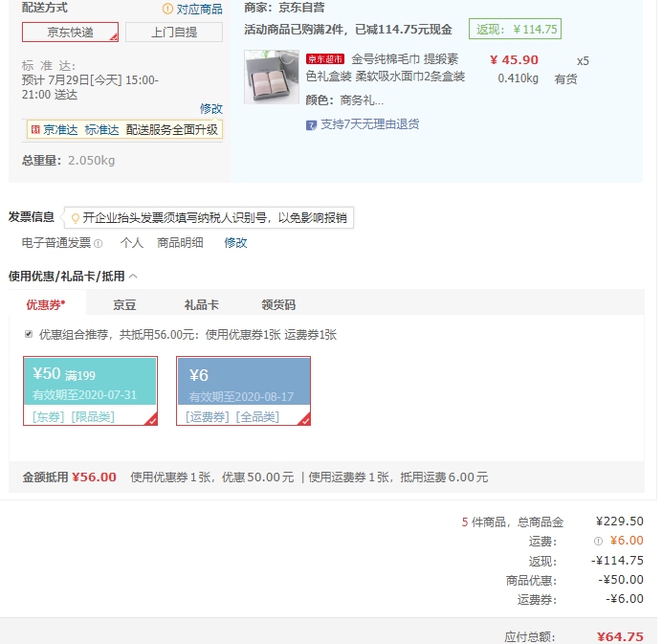Viewport: 662px width, 644px height.
Task: Toggle the ¥6 运费券 shipping coupon
Action: pos(244,390)
